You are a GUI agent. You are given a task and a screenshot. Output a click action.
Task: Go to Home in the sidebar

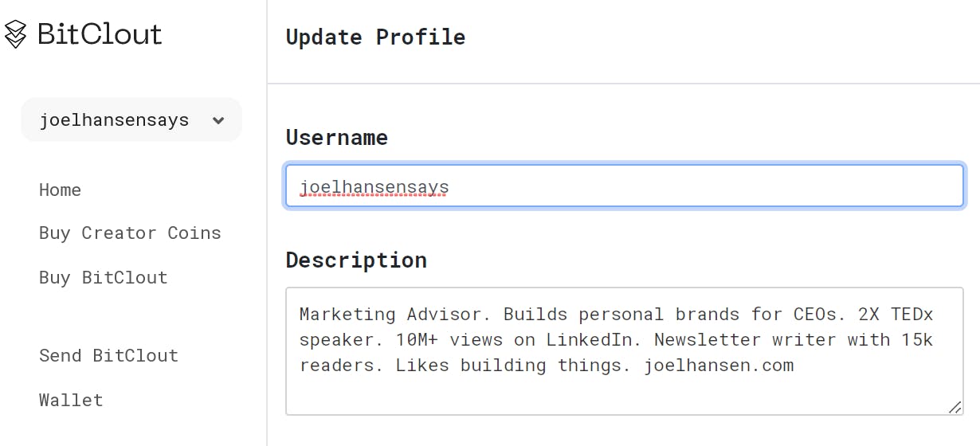point(60,190)
